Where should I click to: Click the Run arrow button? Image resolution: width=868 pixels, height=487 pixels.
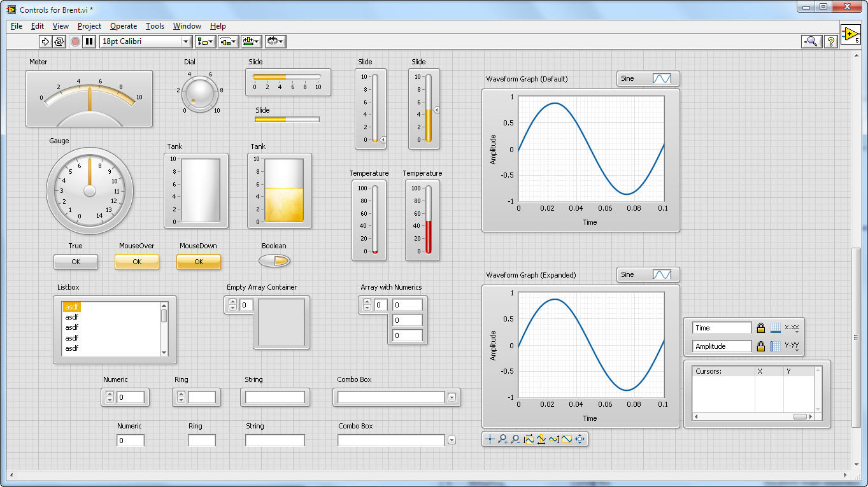click(45, 41)
